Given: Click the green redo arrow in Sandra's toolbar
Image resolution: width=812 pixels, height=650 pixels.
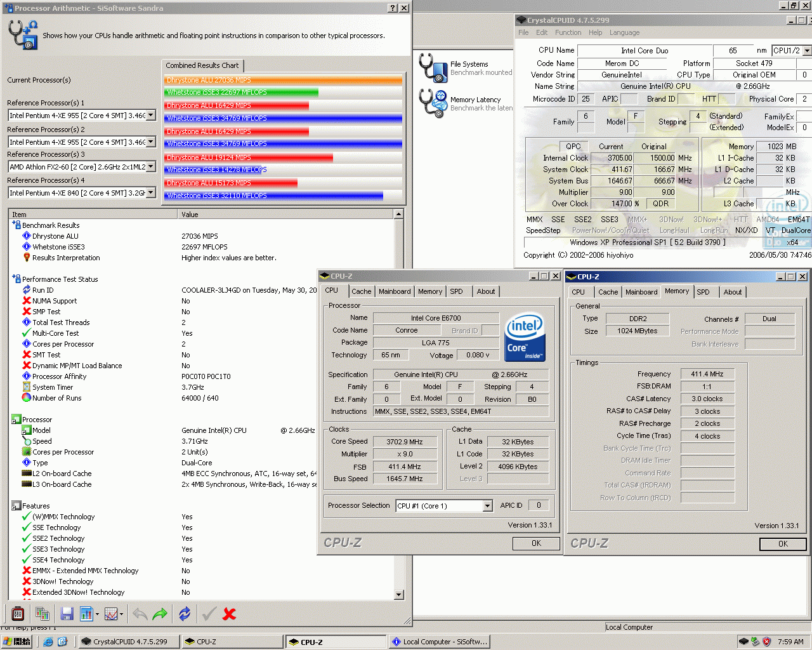Looking at the screenshot, I should click(x=159, y=613).
